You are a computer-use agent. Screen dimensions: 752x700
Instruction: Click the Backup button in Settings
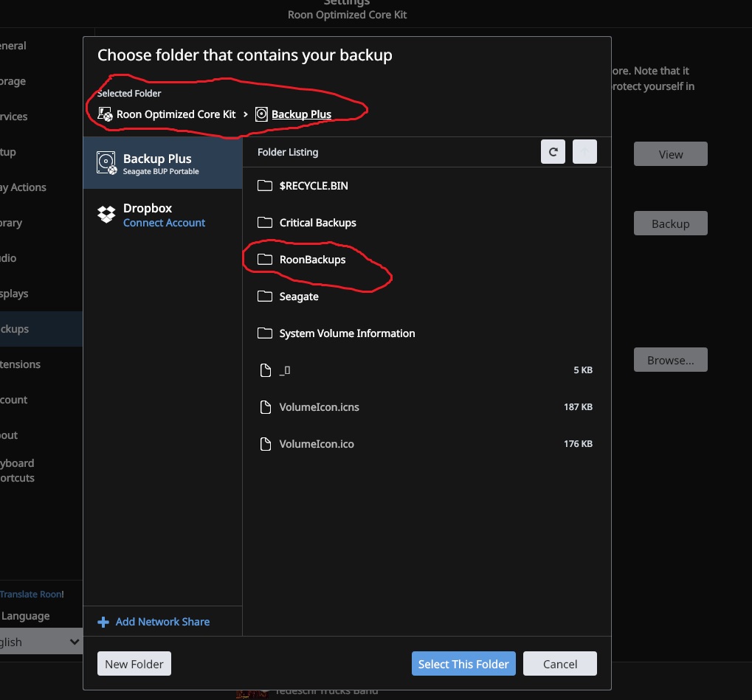(671, 223)
